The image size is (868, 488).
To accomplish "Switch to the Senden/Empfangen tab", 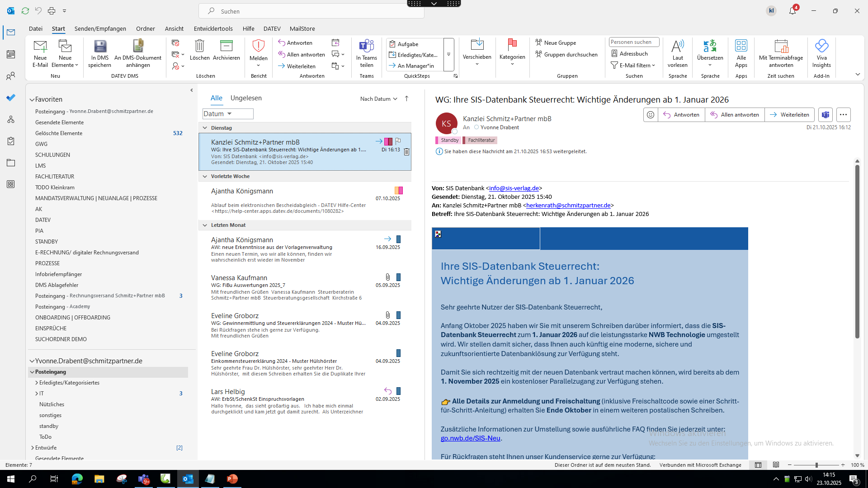I will coord(100,28).
